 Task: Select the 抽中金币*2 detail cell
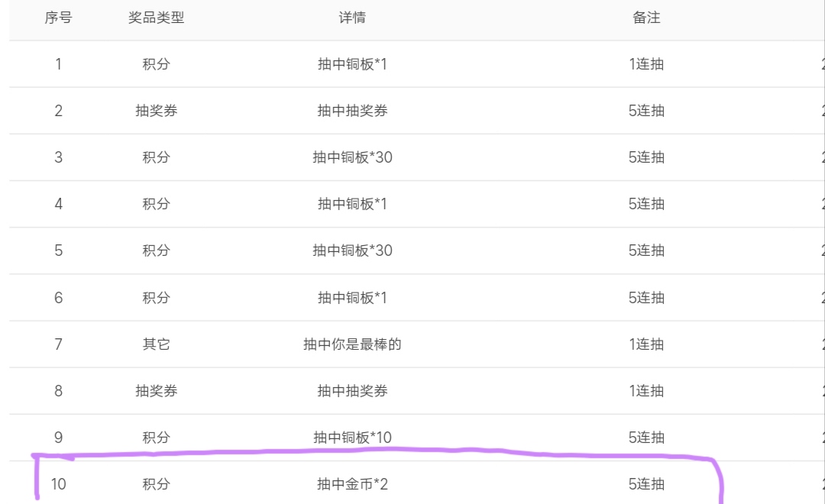pos(352,484)
